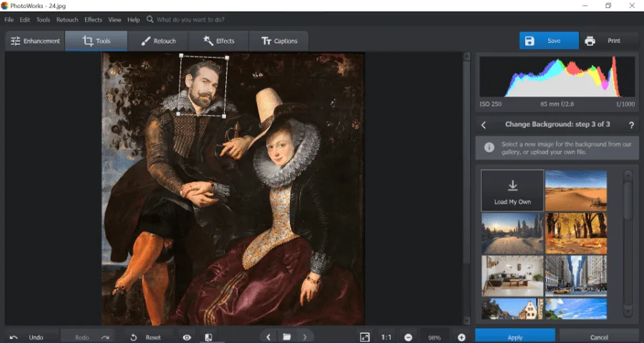This screenshot has height=343, width=644.
Task: Open the Retouch tab
Action: pos(158,41)
